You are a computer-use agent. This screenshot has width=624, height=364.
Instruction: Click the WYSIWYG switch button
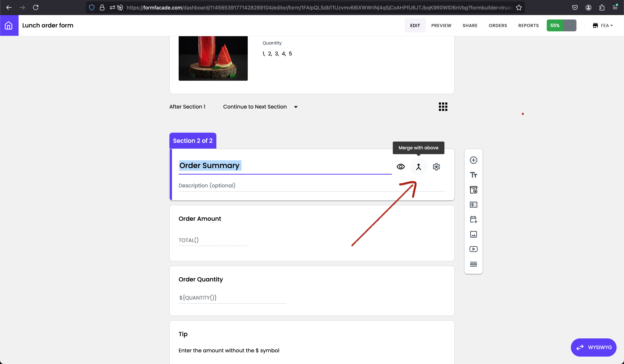point(593,347)
